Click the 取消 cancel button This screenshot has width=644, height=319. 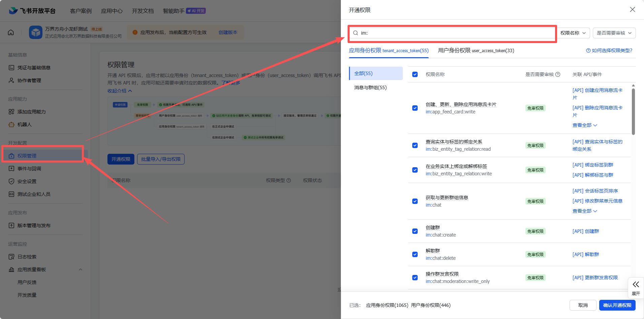tap(583, 305)
